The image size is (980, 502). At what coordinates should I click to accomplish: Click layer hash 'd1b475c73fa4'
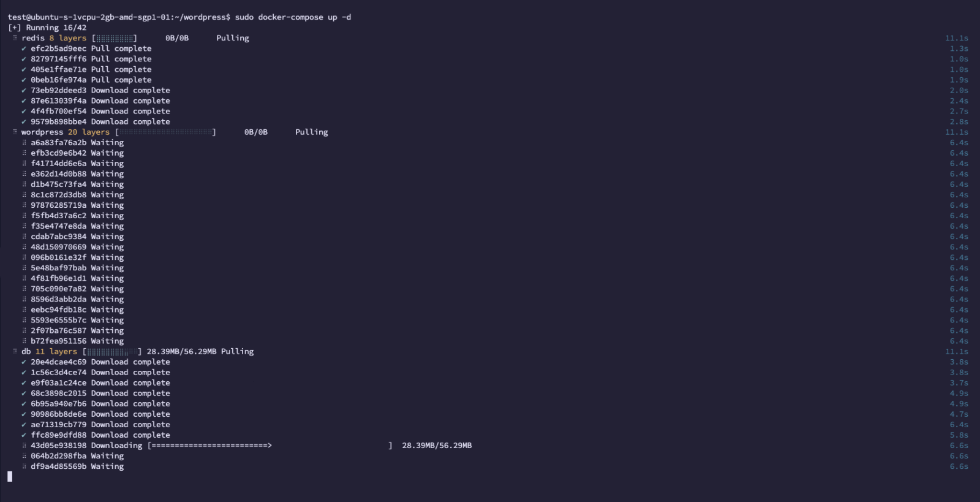coord(59,184)
